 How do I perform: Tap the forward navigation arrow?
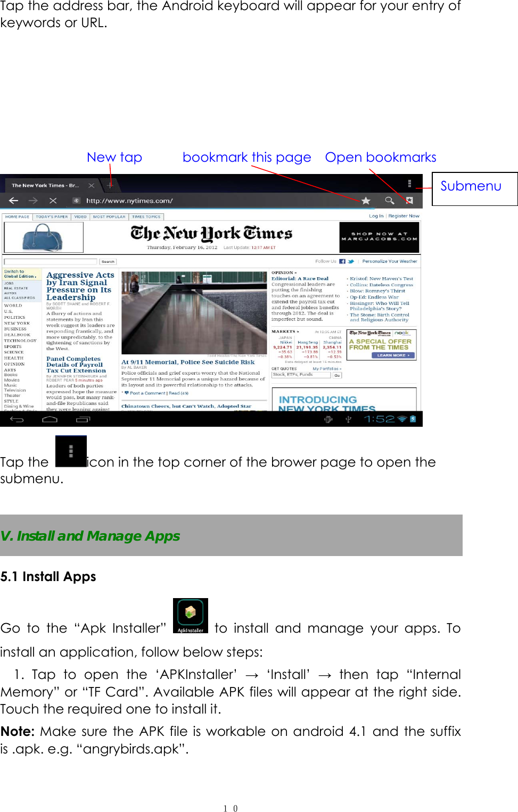(x=34, y=201)
